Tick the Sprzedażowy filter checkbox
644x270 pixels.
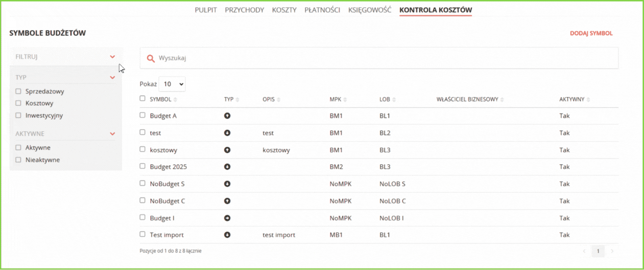[18, 91]
